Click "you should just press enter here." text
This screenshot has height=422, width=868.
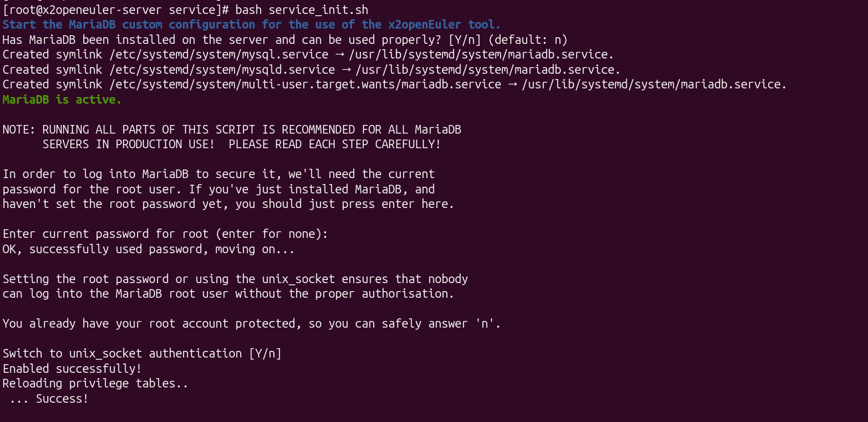pyautogui.click(x=345, y=204)
